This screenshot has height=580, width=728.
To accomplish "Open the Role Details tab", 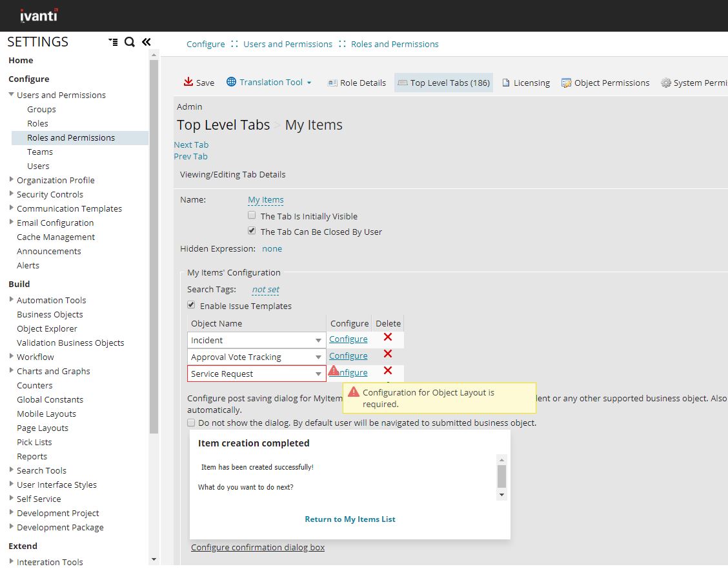I will pos(356,83).
